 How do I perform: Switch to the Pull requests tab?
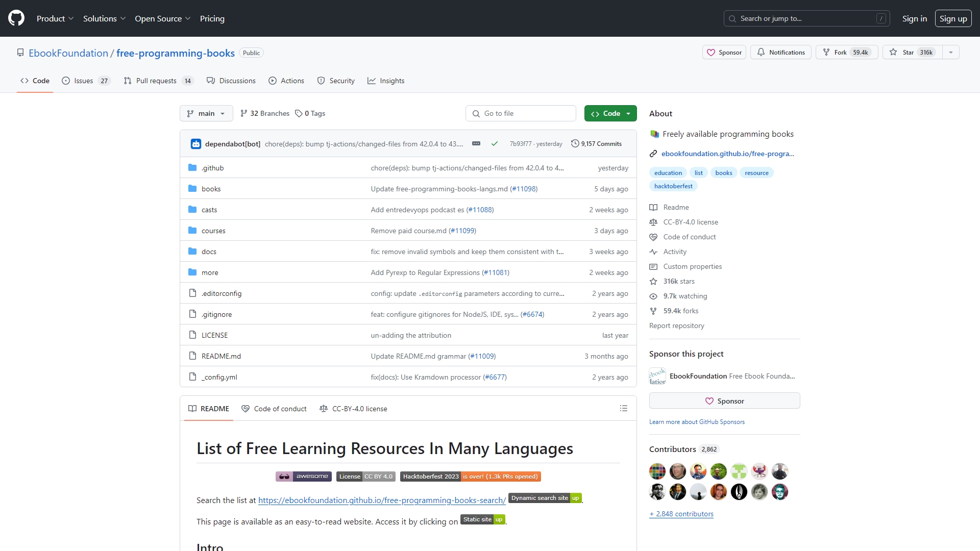159,81
